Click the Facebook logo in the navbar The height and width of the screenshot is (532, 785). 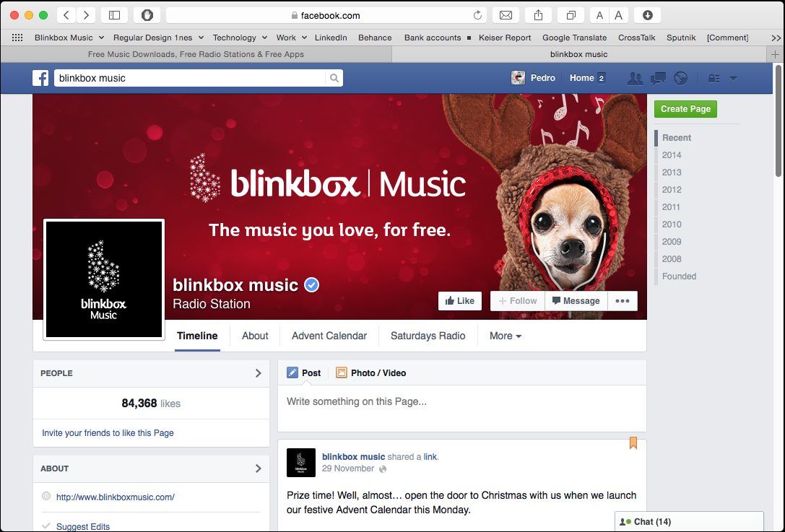point(41,77)
